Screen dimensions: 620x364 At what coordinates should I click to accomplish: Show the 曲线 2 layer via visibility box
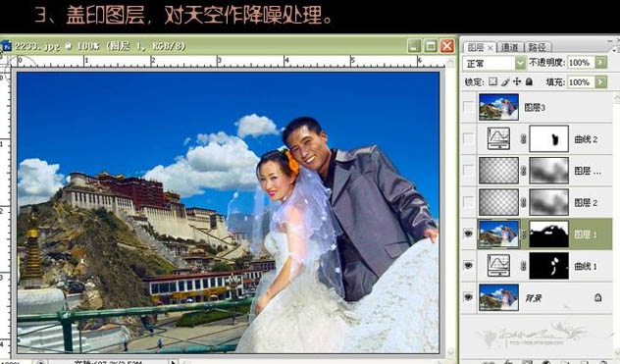coord(469,138)
